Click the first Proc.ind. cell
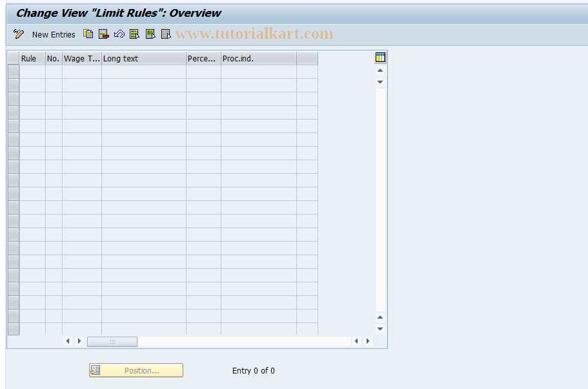The width and height of the screenshot is (588, 389). point(259,72)
